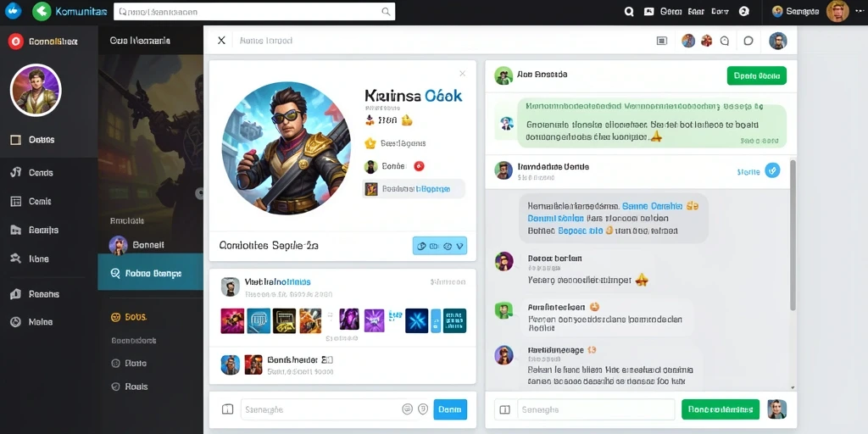Focus the message field in right chat composer
The image size is (868, 434).
click(x=596, y=409)
